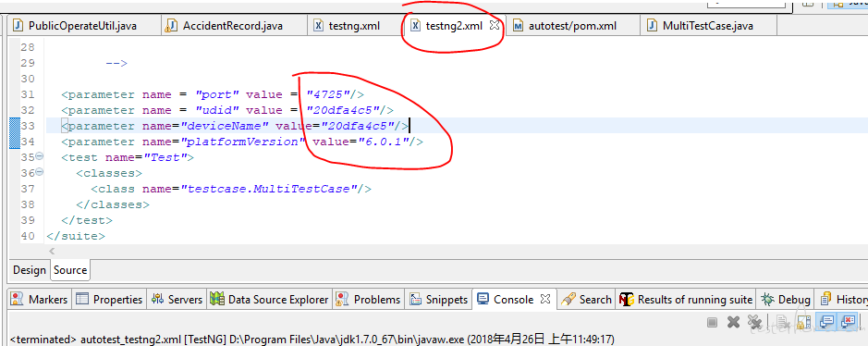
Task: Click the comment end marker on line 29
Action: point(116,63)
